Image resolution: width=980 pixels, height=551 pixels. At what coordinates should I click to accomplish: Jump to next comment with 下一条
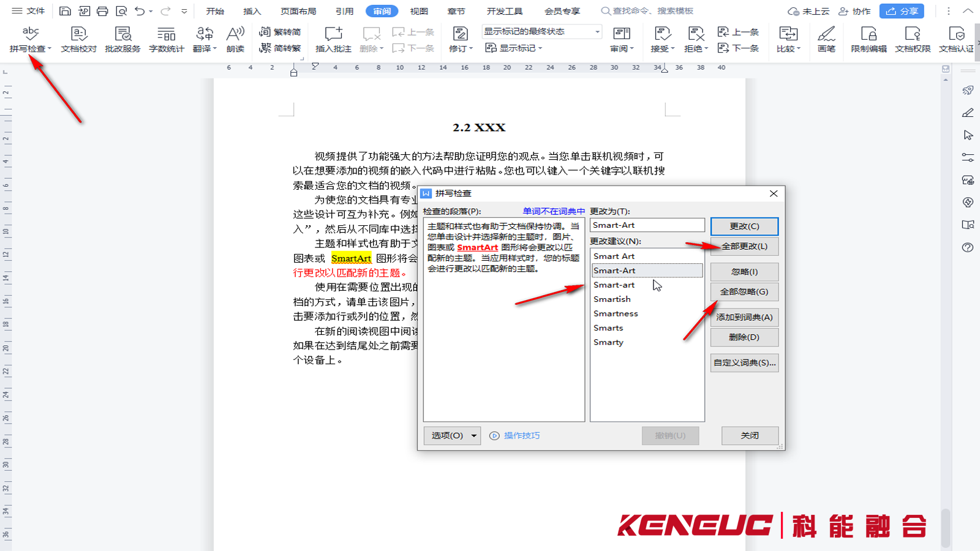413,48
